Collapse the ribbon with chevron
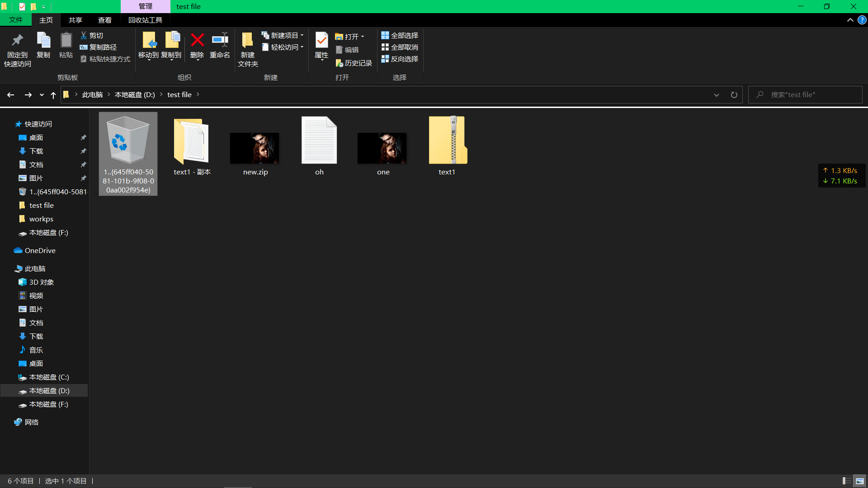868x488 pixels. pos(850,20)
